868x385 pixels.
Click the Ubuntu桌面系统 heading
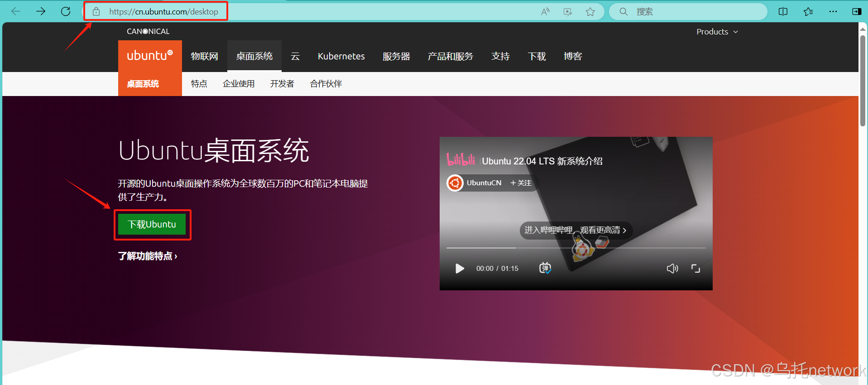pyautogui.click(x=214, y=151)
